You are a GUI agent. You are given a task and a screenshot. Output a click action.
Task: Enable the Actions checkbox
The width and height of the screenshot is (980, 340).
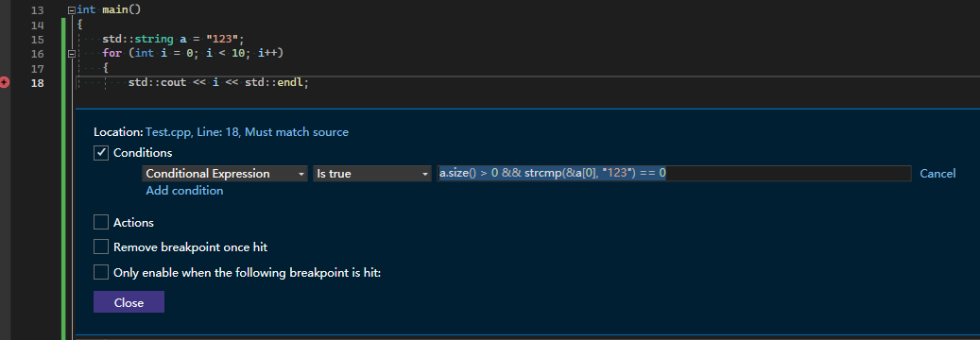pos(101,223)
